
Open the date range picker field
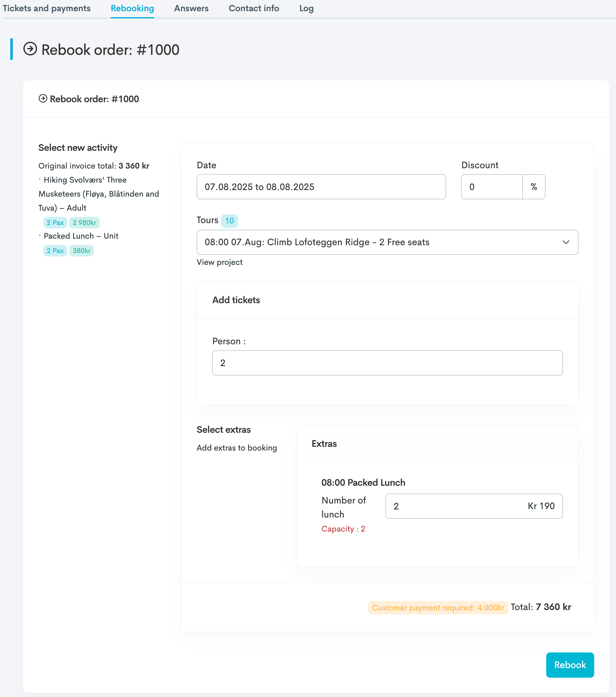click(321, 187)
